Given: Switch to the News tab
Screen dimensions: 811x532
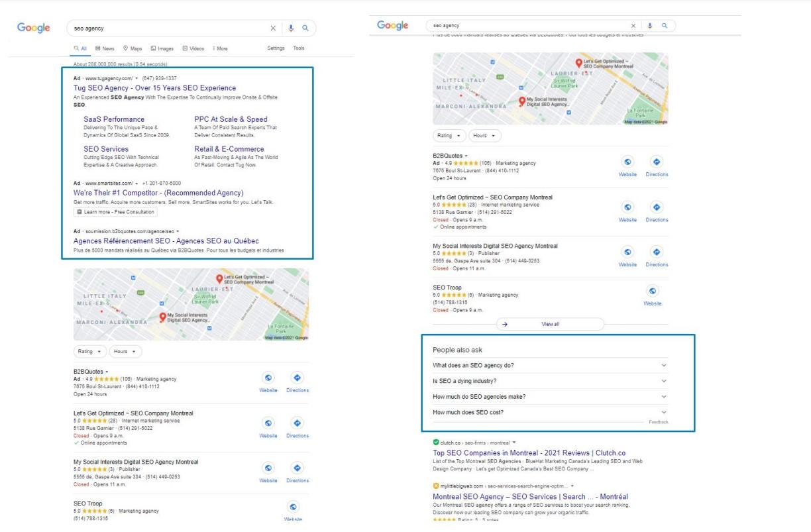Looking at the screenshot, I should [x=105, y=48].
